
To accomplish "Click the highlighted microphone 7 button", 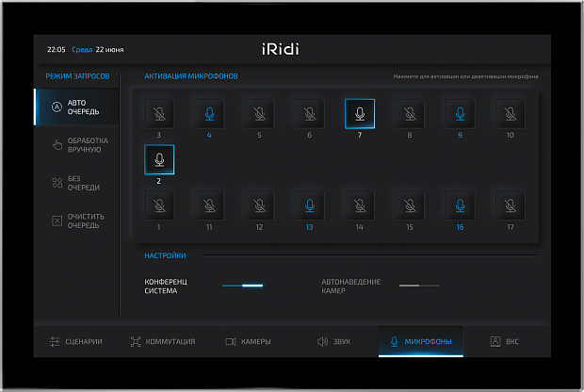I will 359,113.
